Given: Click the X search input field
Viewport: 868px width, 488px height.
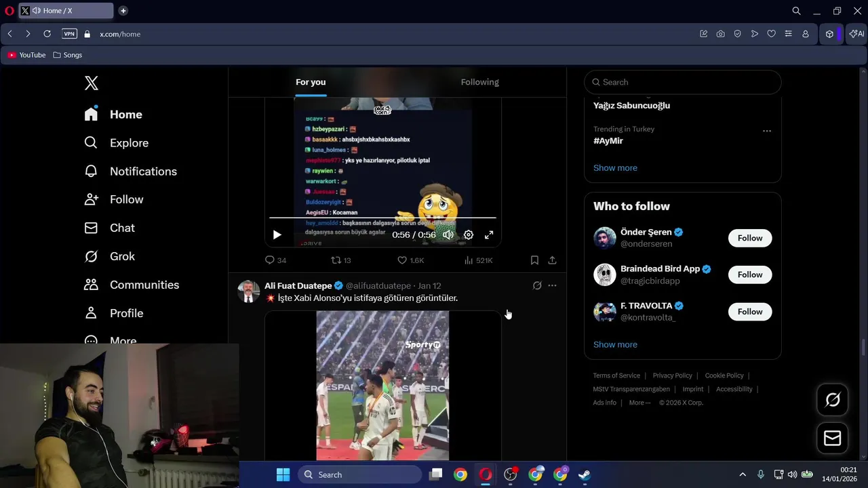Looking at the screenshot, I should [x=683, y=82].
